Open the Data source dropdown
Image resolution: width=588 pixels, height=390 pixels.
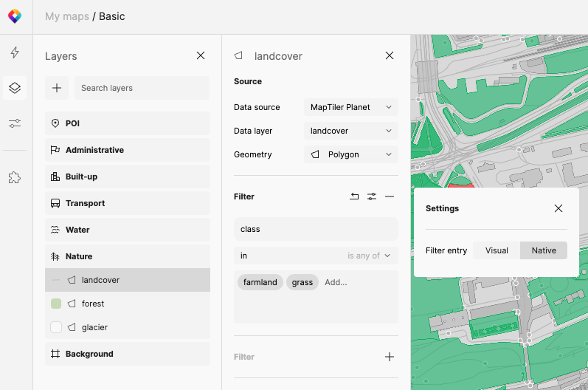click(x=350, y=107)
